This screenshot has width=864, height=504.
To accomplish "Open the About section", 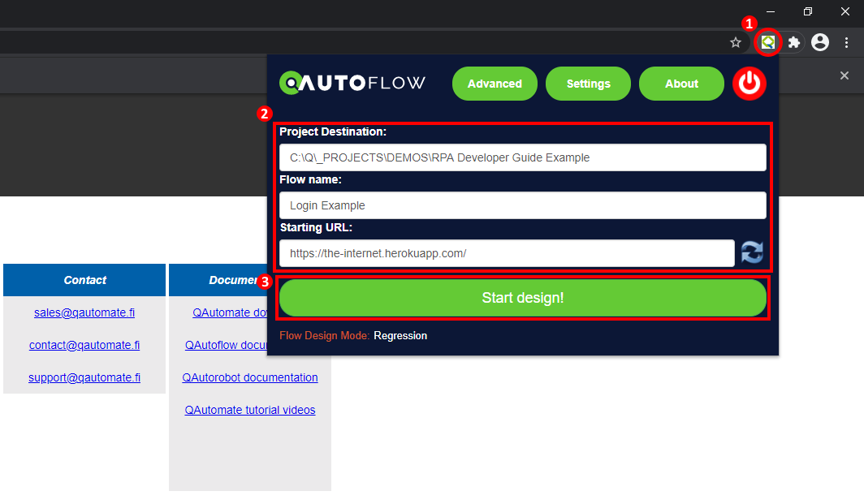I will point(681,84).
